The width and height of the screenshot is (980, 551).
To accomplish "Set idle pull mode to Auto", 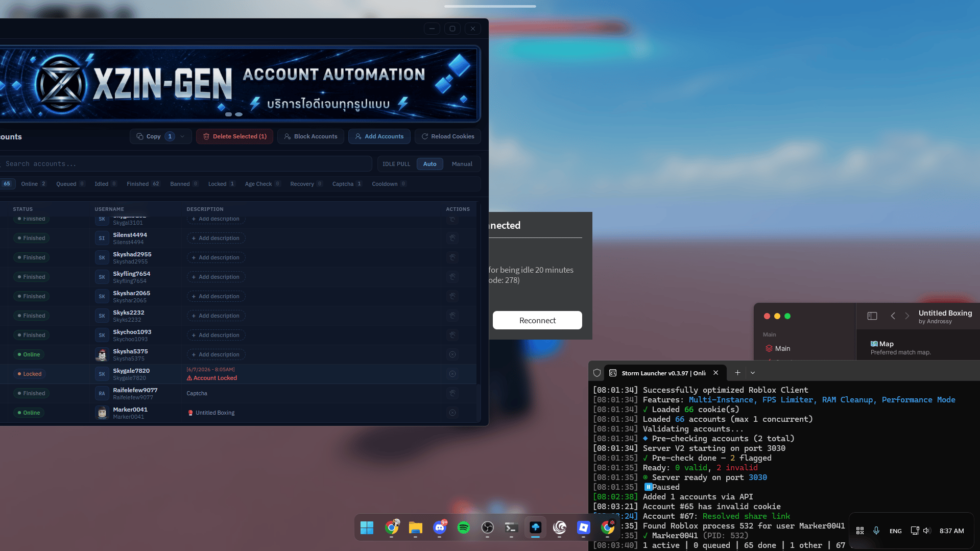I will click(430, 164).
